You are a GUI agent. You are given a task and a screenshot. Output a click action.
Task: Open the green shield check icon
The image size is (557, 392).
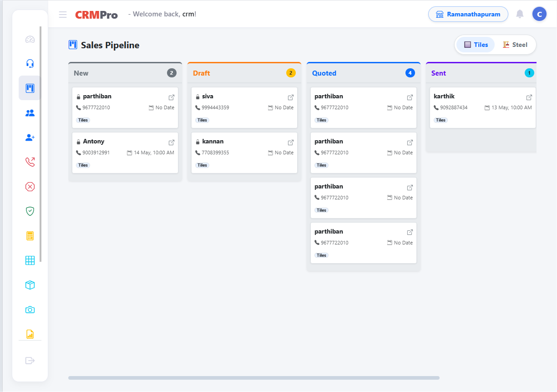pos(30,211)
